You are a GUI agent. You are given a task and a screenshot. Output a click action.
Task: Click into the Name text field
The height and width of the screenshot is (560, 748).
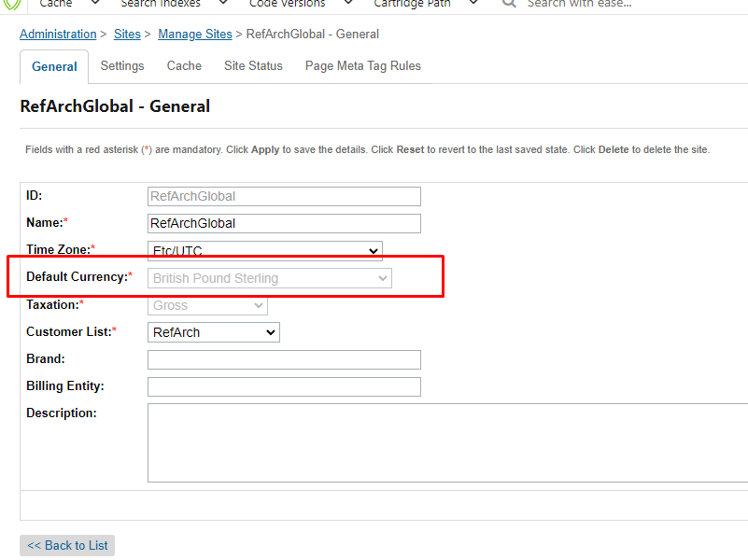coord(284,224)
